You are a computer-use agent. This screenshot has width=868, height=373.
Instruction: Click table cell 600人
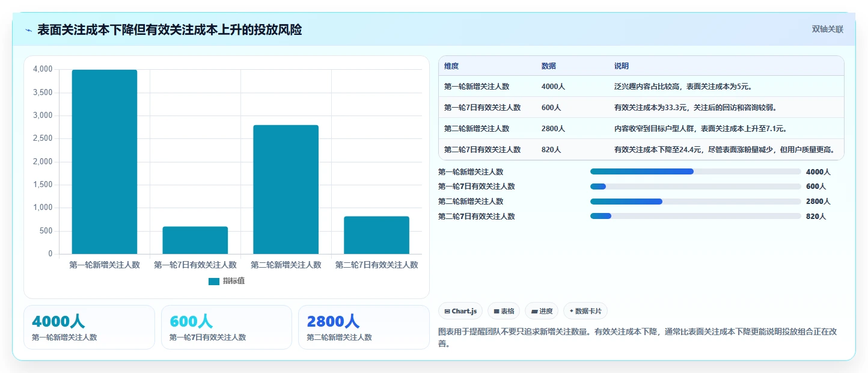coord(551,108)
